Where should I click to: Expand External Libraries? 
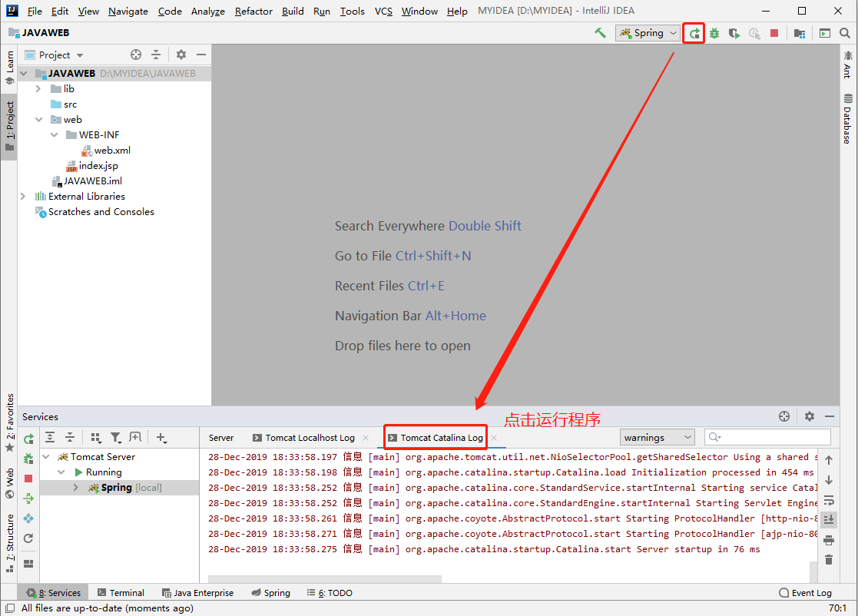click(x=23, y=196)
